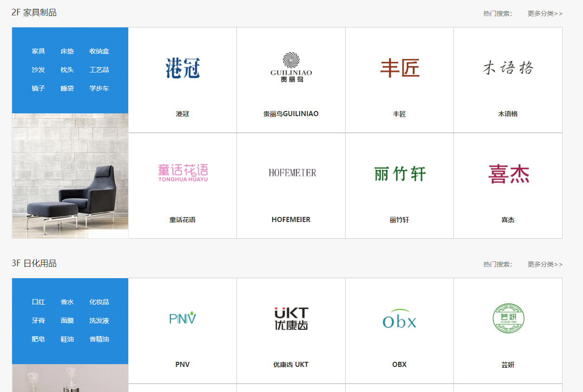The image size is (583, 392).
Task: Open the 芸妍 brand name text
Action: pos(508,365)
